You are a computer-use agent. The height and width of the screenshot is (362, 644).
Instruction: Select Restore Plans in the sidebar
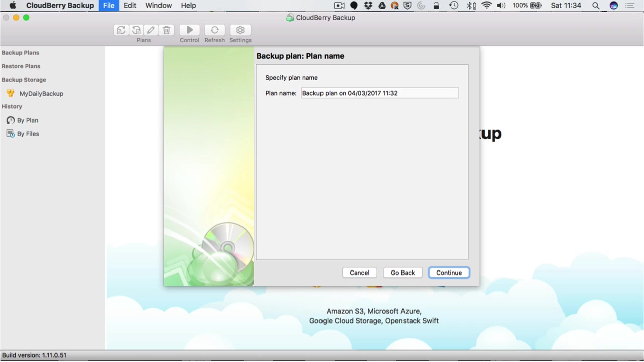click(21, 66)
